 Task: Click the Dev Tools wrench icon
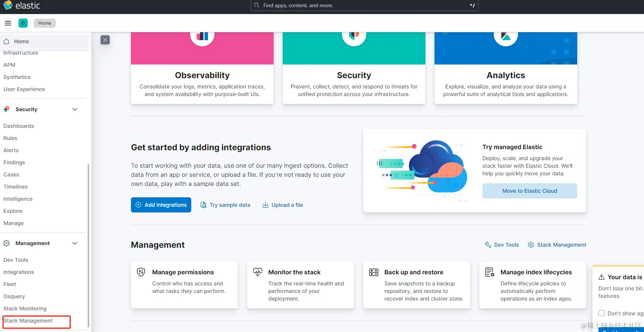coord(488,245)
